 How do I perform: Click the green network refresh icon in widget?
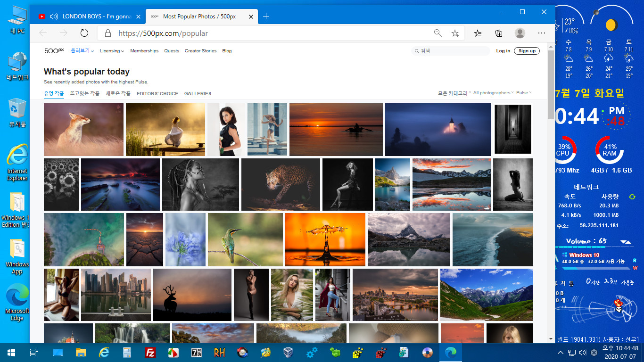(632, 197)
